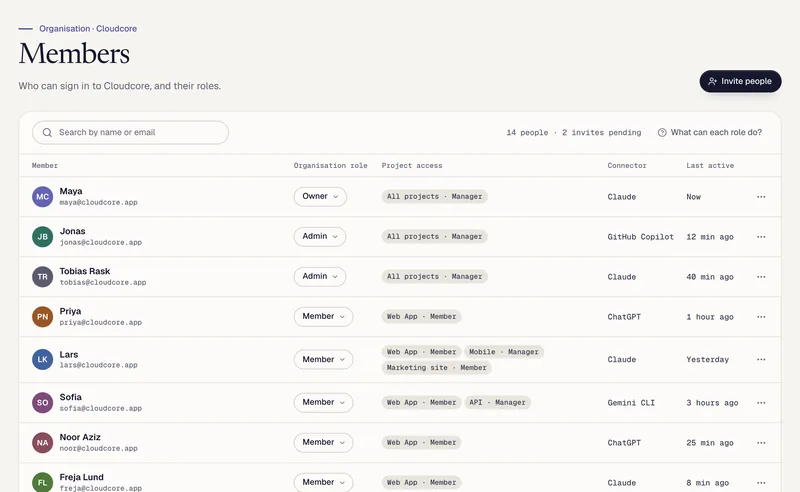Click Tobias Rask's All projects · Manager tag

(434, 277)
